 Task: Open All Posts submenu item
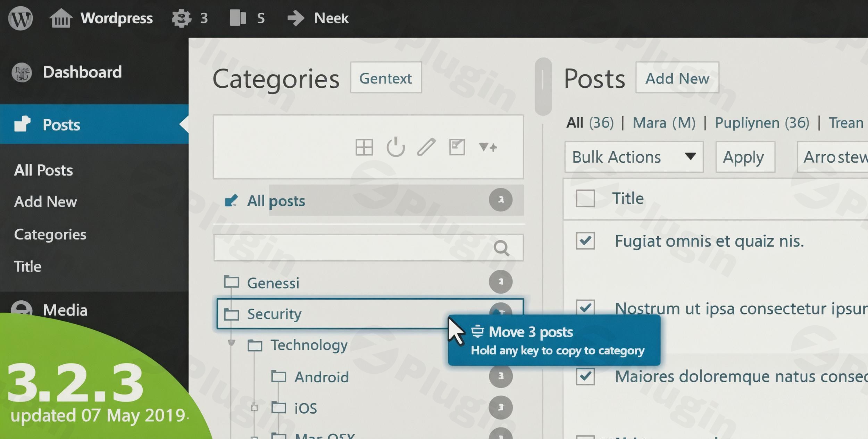pos(43,170)
